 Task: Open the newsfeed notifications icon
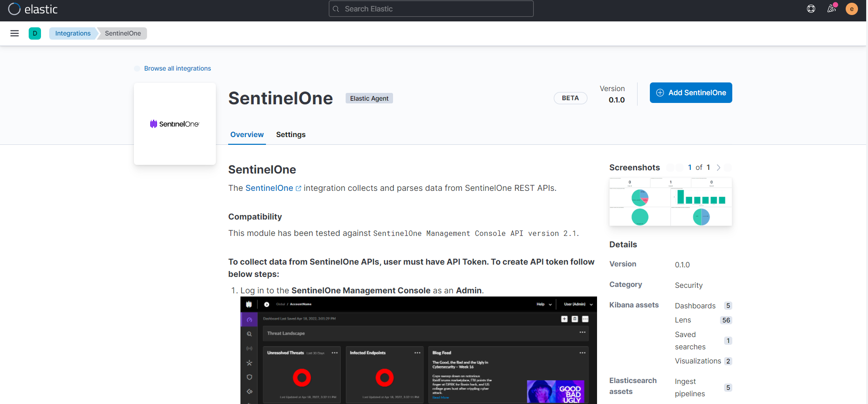pyautogui.click(x=832, y=9)
